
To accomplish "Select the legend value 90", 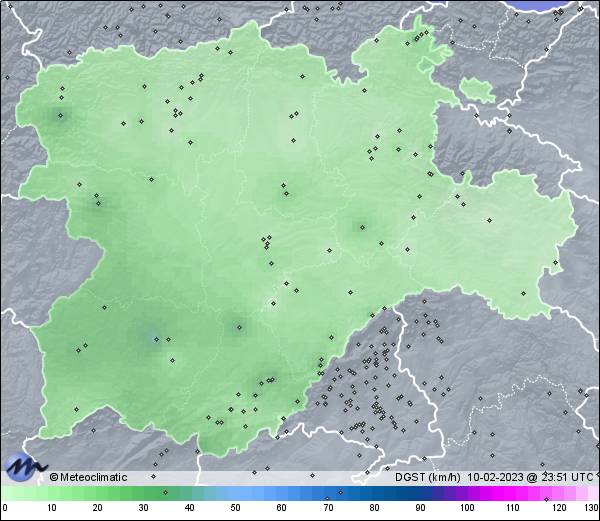I will (x=420, y=508).
